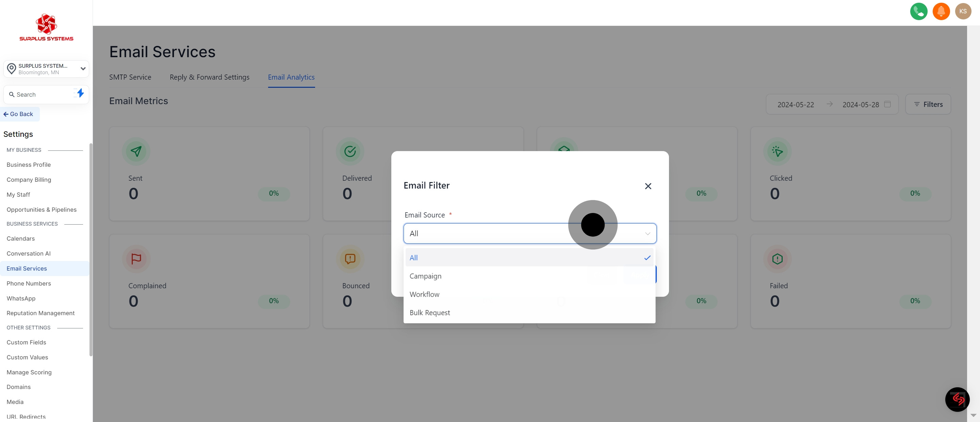
Task: Click the Sent paper plane icon
Action: [x=136, y=151]
